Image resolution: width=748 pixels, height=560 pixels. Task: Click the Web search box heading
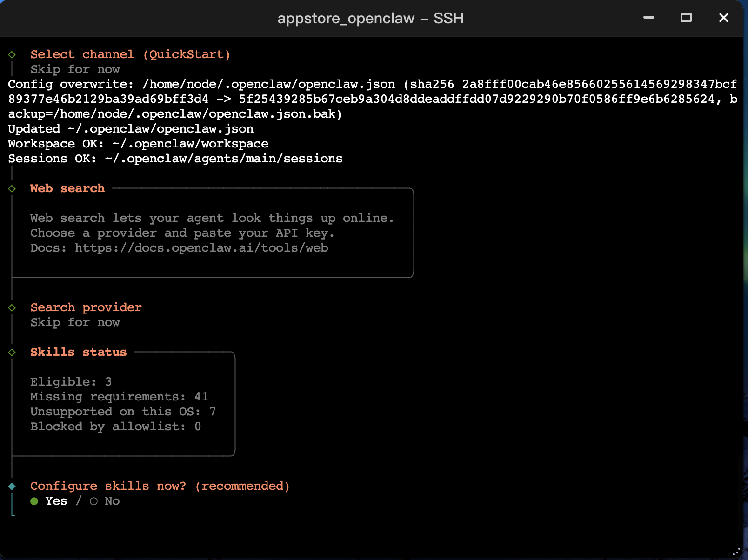(x=67, y=188)
